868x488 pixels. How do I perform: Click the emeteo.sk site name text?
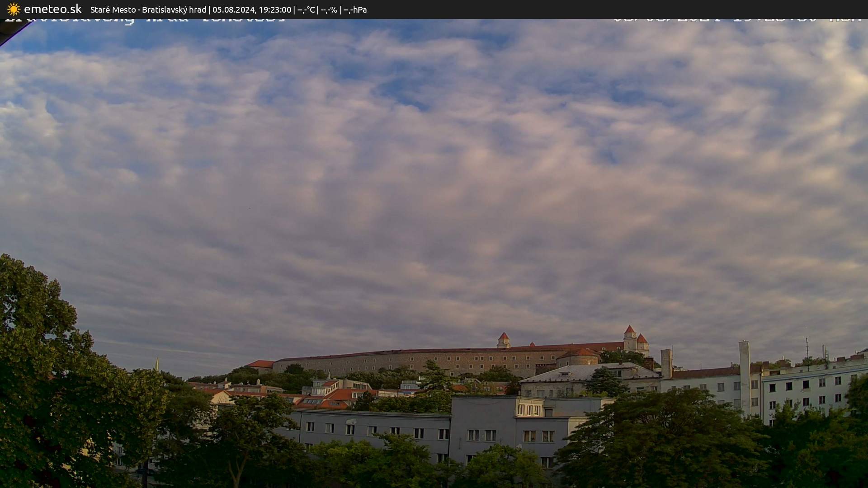[52, 9]
